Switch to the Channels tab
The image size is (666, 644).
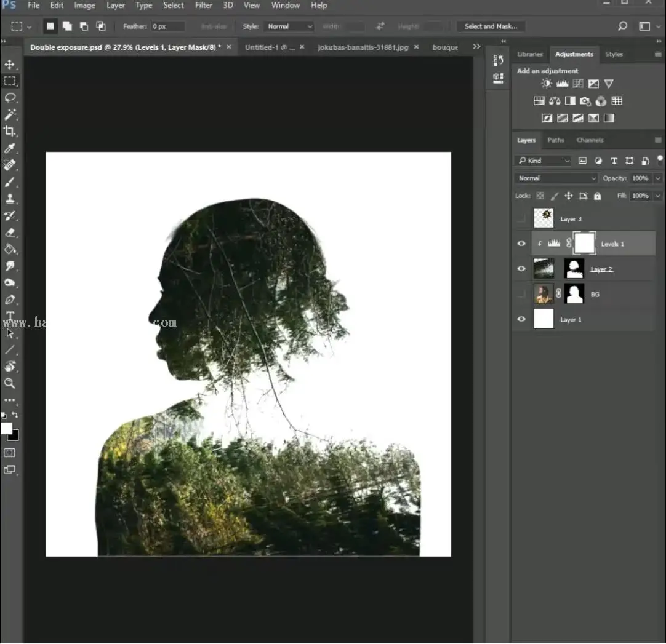tap(590, 140)
